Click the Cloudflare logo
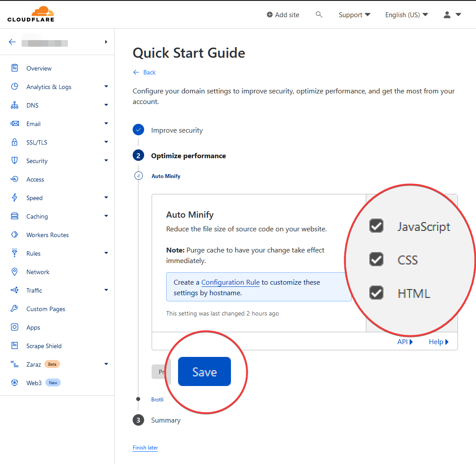Image resolution: width=476 pixels, height=464 pixels. [31, 14]
